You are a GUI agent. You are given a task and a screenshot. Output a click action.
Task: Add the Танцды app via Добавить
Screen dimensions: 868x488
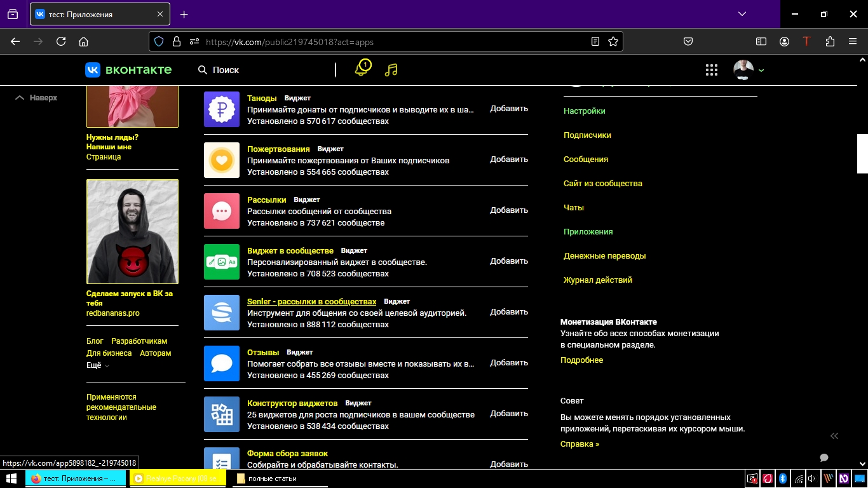point(509,109)
